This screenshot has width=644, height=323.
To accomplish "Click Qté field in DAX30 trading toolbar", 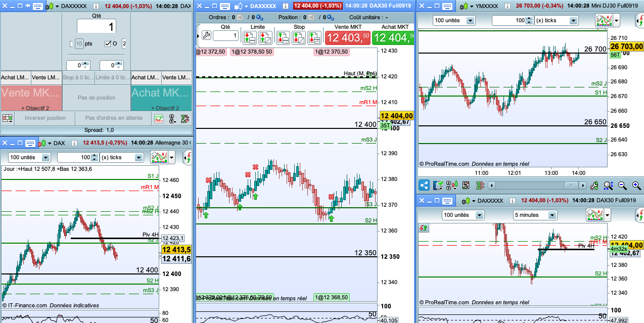I will (x=225, y=35).
